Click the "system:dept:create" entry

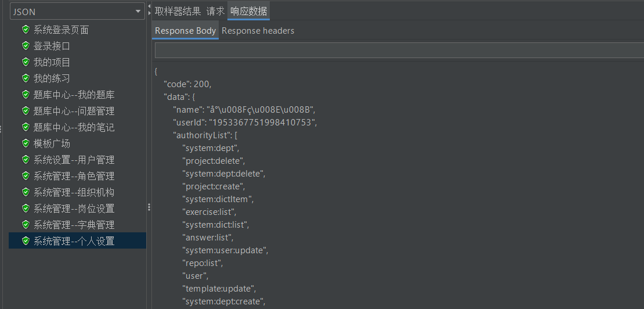point(224,301)
